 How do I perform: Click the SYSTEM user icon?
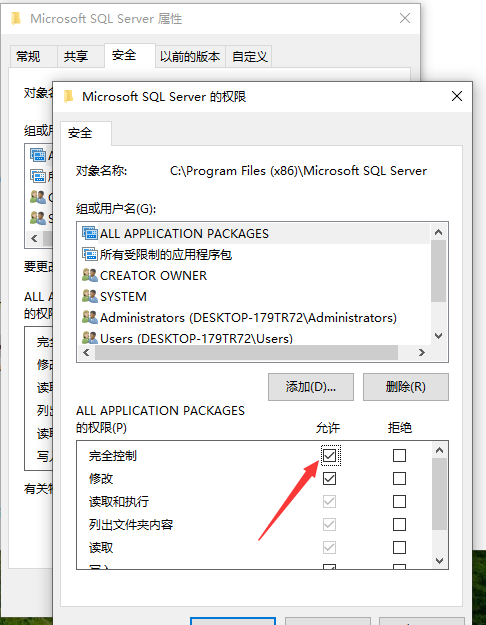click(x=90, y=296)
